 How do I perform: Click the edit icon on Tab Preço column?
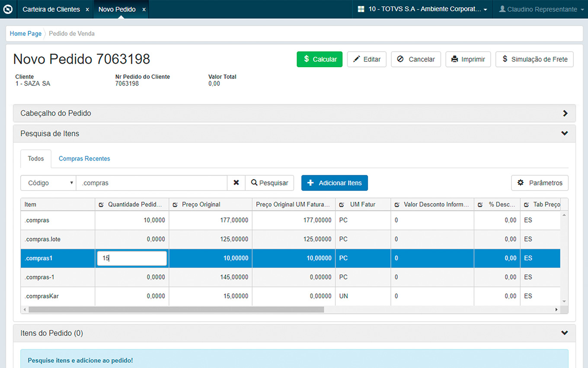[x=527, y=205]
